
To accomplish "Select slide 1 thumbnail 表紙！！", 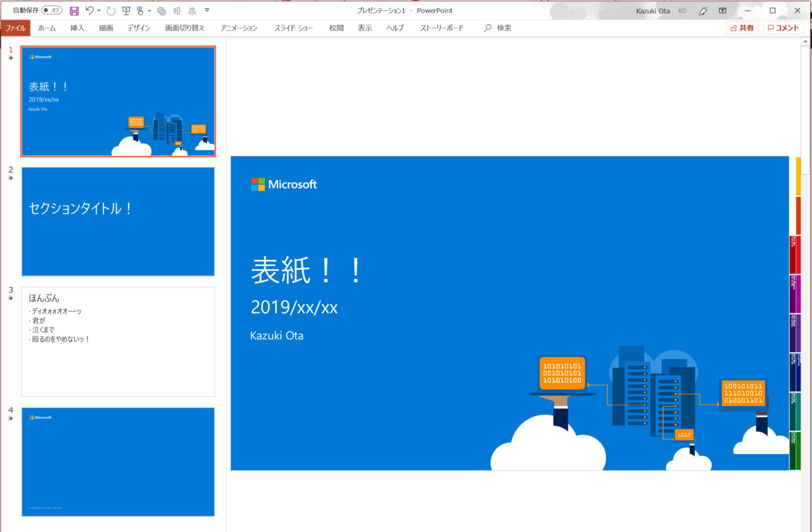I will coord(118,102).
